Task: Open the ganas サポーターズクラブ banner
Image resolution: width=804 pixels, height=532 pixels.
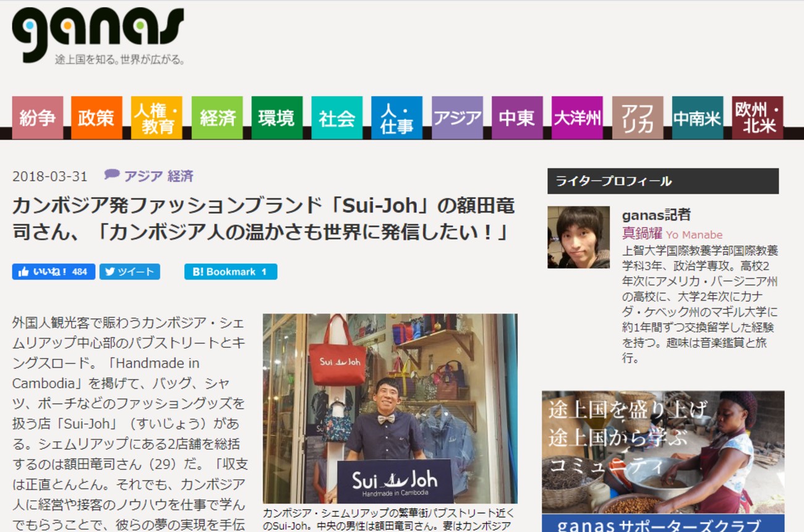Action: [663, 461]
